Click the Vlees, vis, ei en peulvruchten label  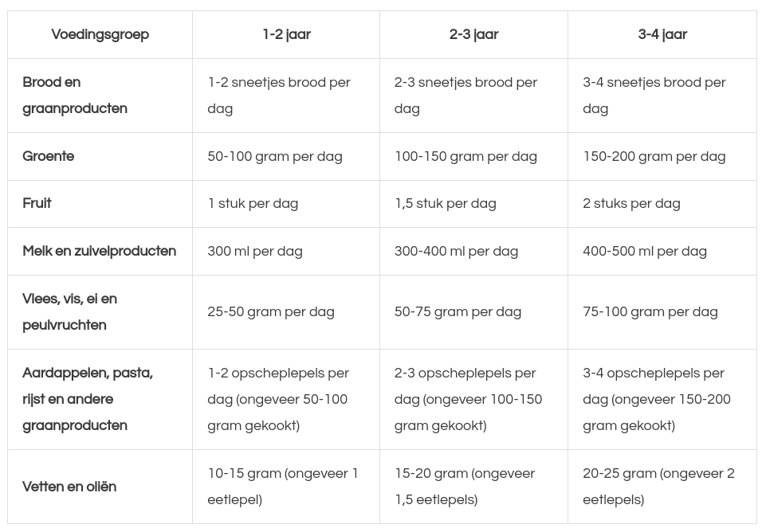pos(70,312)
